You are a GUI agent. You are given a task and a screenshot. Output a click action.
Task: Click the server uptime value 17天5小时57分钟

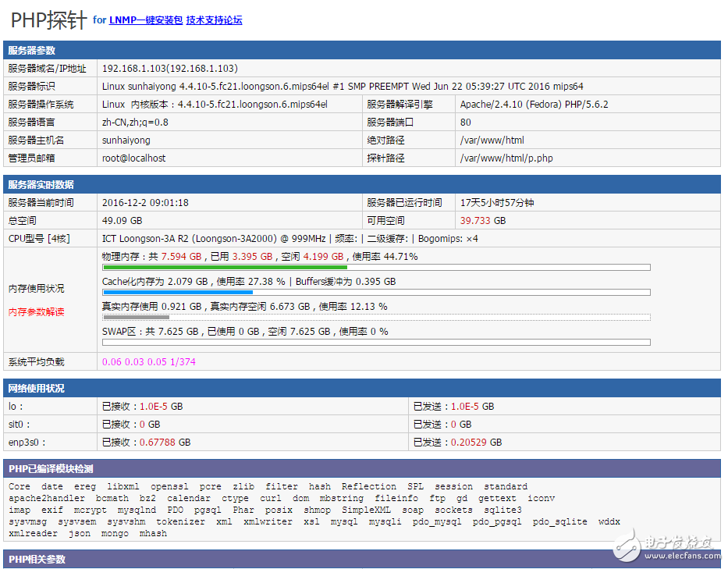click(x=497, y=203)
